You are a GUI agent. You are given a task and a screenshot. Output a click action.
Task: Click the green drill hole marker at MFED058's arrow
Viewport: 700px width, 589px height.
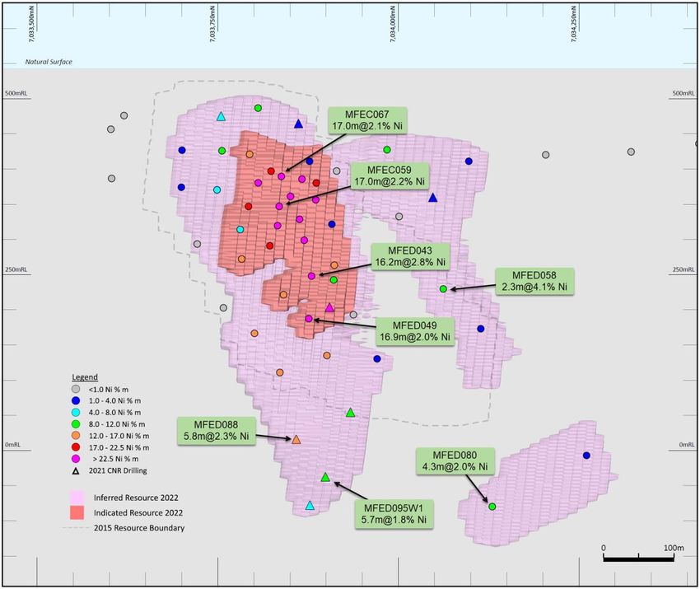443,289
